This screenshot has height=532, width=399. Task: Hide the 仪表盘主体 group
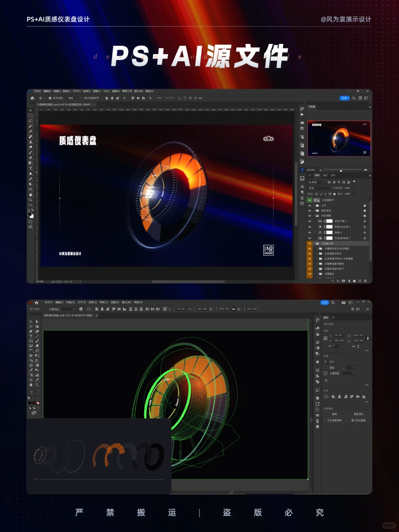[x=310, y=244]
